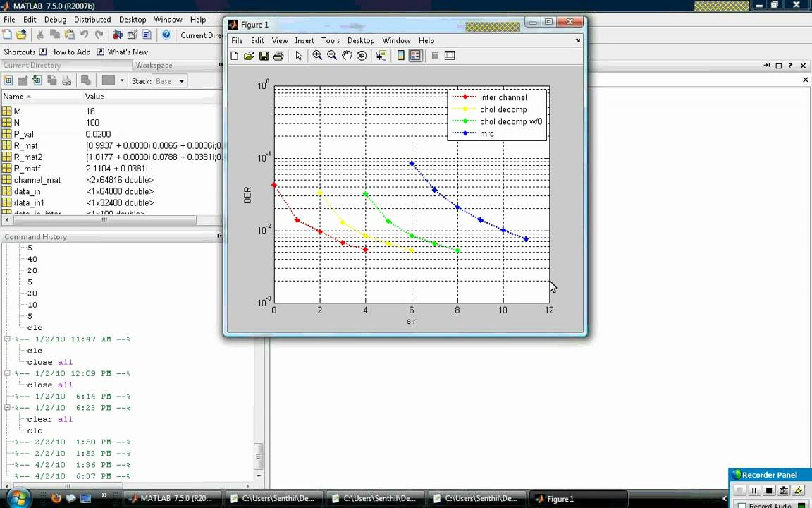Click the Paste icon in MATLAB toolbar
The image size is (812, 508).
coord(69,35)
